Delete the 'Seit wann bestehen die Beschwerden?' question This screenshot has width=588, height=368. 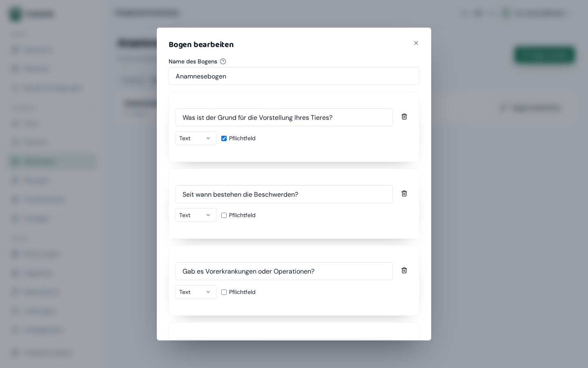(x=404, y=194)
